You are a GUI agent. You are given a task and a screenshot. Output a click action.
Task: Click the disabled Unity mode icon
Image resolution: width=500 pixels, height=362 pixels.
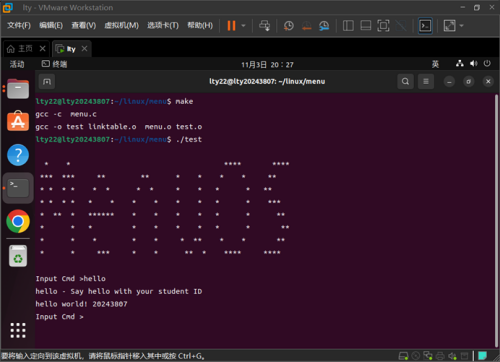[x=401, y=26]
